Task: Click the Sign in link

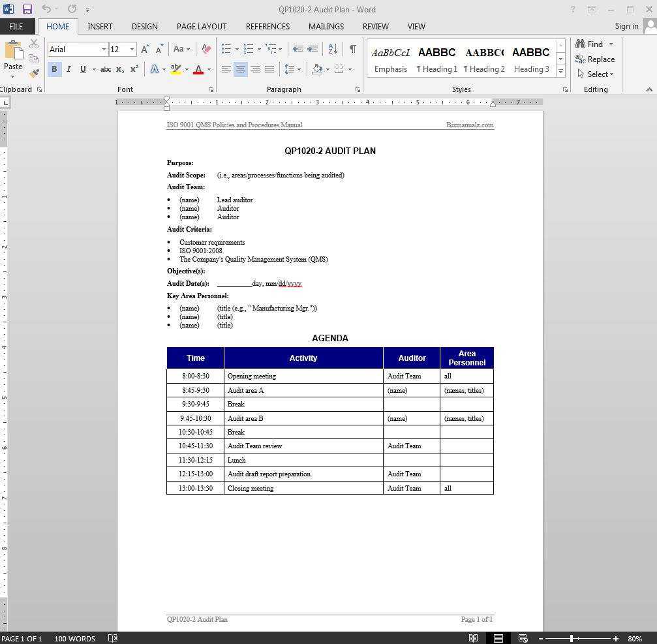Action: [626, 26]
